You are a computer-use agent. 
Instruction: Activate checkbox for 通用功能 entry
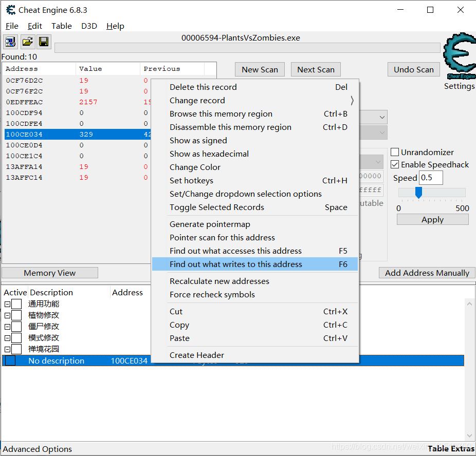point(16,304)
